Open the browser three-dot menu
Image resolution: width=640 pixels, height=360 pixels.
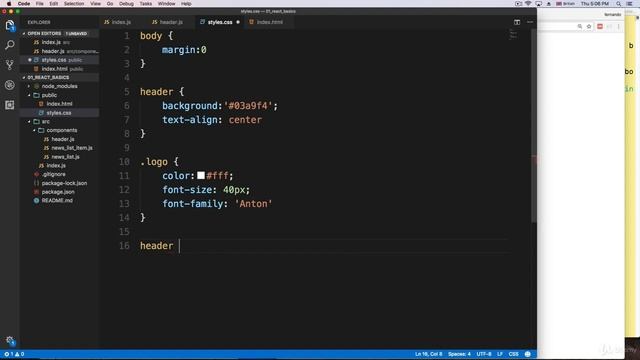(618, 27)
